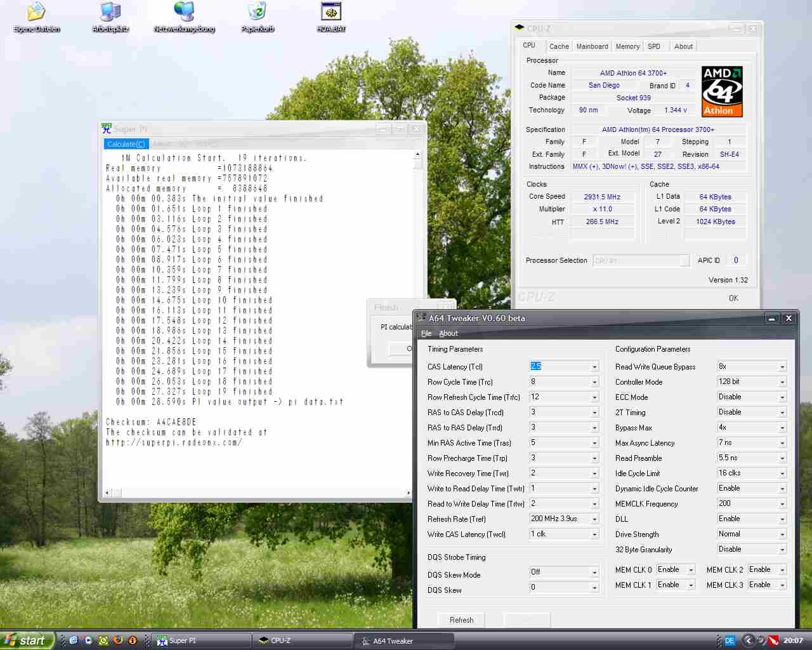Open the File menu in A64 Tweaker
The image size is (812, 650).
coord(426,333)
